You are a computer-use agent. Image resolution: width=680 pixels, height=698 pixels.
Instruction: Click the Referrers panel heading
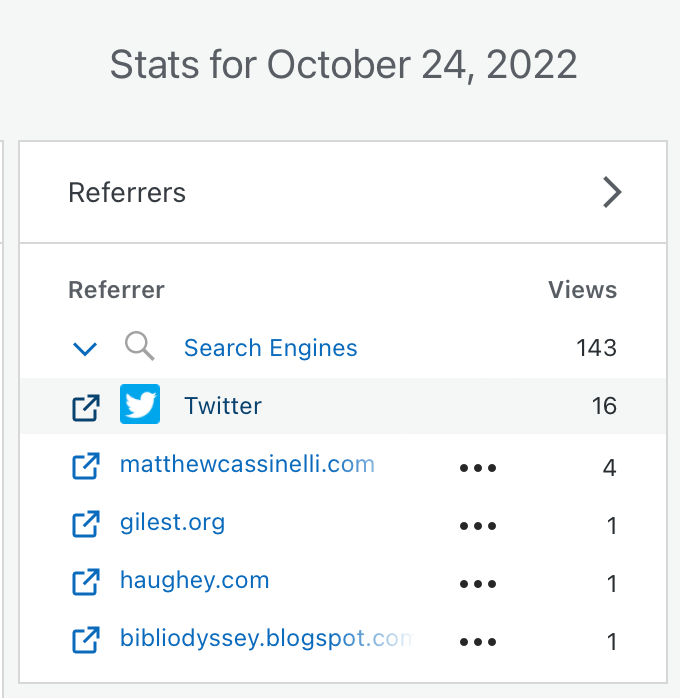[127, 192]
